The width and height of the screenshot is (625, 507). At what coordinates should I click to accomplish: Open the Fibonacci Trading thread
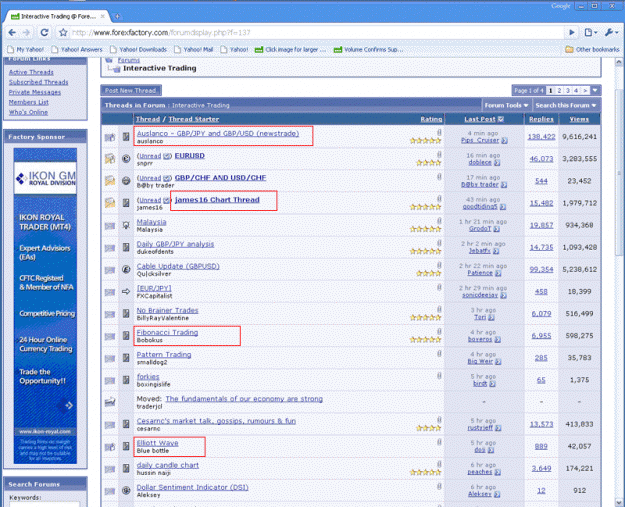point(167,332)
